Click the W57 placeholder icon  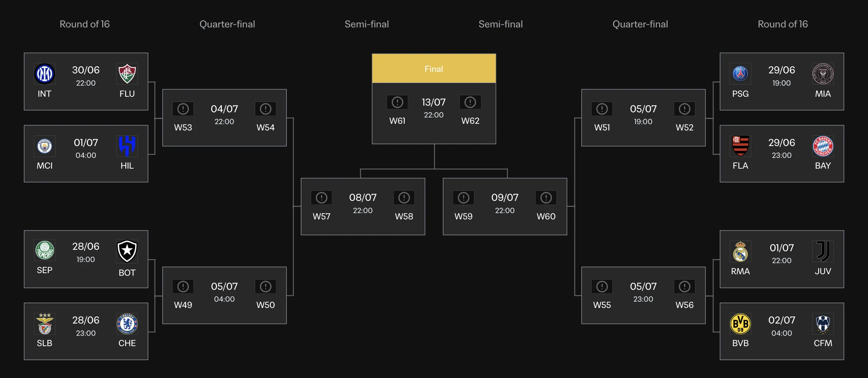click(x=321, y=198)
